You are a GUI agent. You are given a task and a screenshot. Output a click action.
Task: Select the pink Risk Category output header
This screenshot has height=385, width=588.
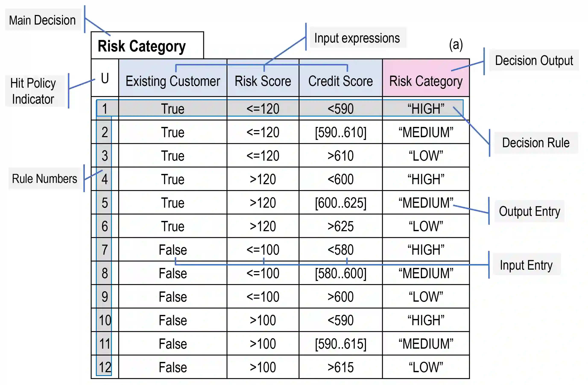click(x=426, y=81)
